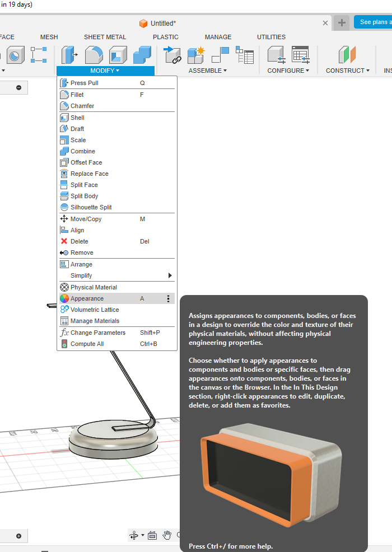Choose Change Parameters entry
392x552 pixels.
click(x=116, y=333)
